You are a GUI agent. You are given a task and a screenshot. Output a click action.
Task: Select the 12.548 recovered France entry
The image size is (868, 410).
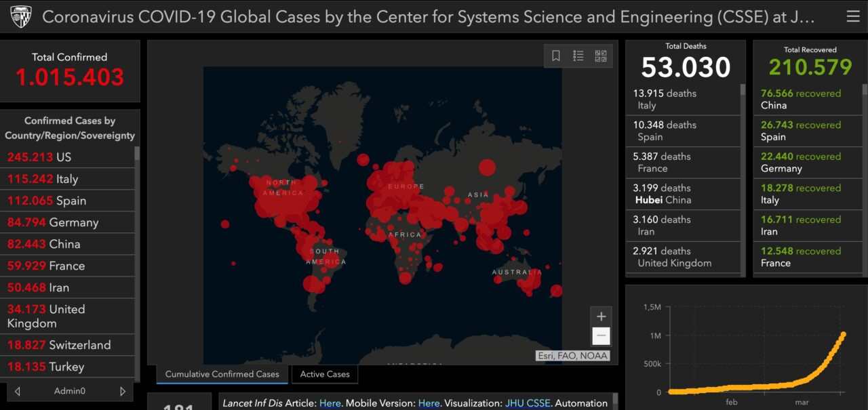pos(808,257)
